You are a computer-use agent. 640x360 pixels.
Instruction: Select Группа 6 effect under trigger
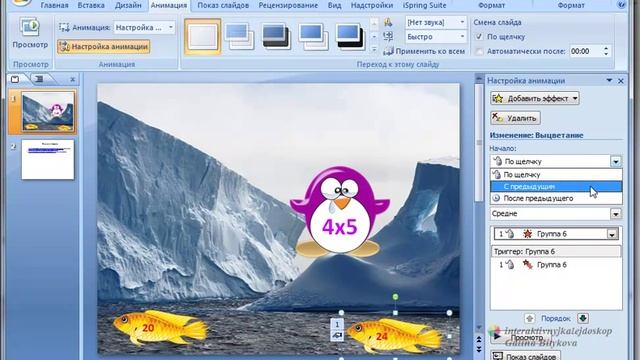[x=556, y=265]
